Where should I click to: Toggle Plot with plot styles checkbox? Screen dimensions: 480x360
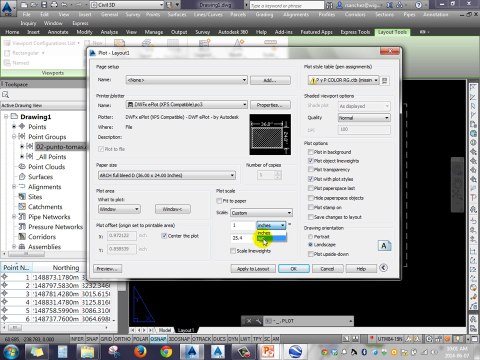[x=311, y=179]
